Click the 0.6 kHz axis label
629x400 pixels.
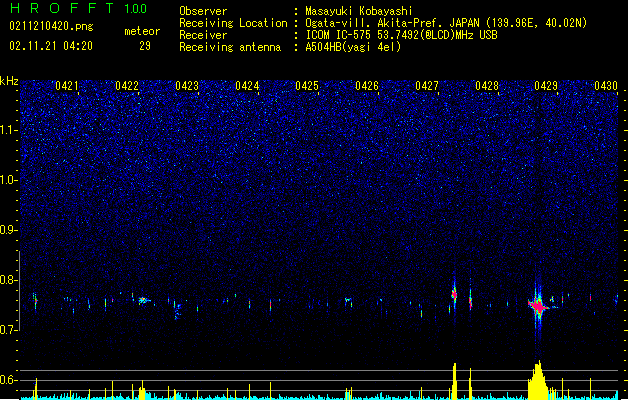[9, 380]
